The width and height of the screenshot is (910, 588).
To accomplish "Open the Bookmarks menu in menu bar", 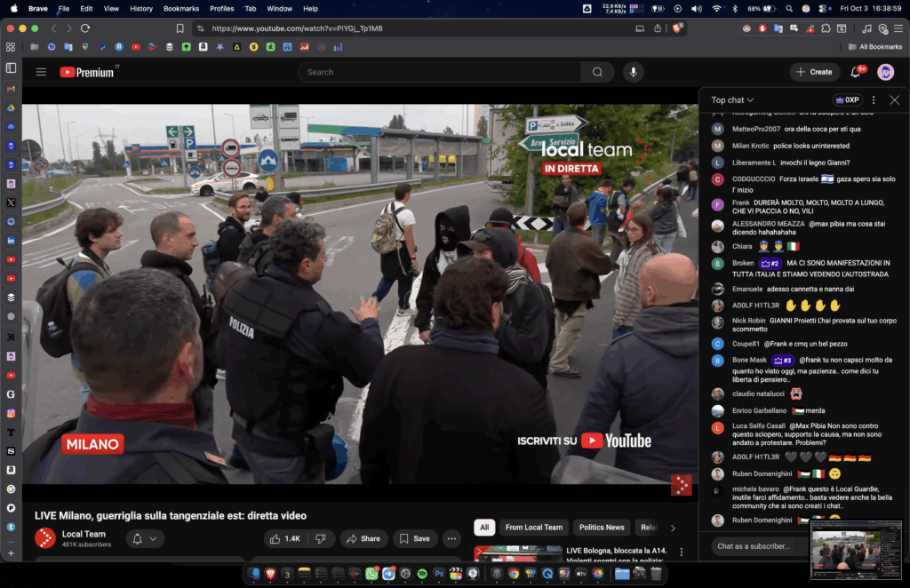I will pos(181,8).
